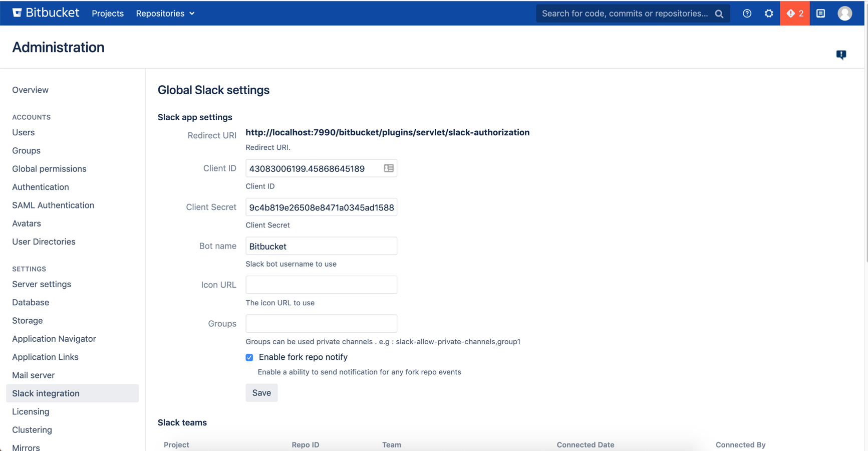Open the help question mark icon

(747, 14)
